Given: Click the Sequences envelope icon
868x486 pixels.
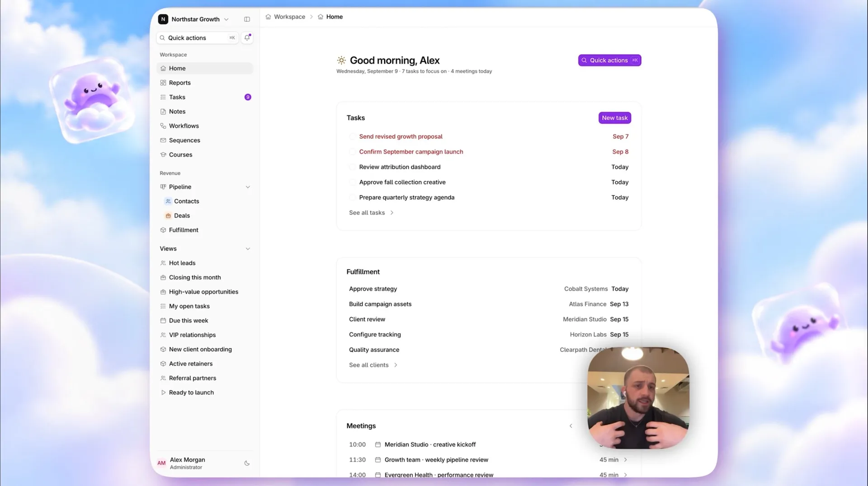Looking at the screenshot, I should point(163,140).
